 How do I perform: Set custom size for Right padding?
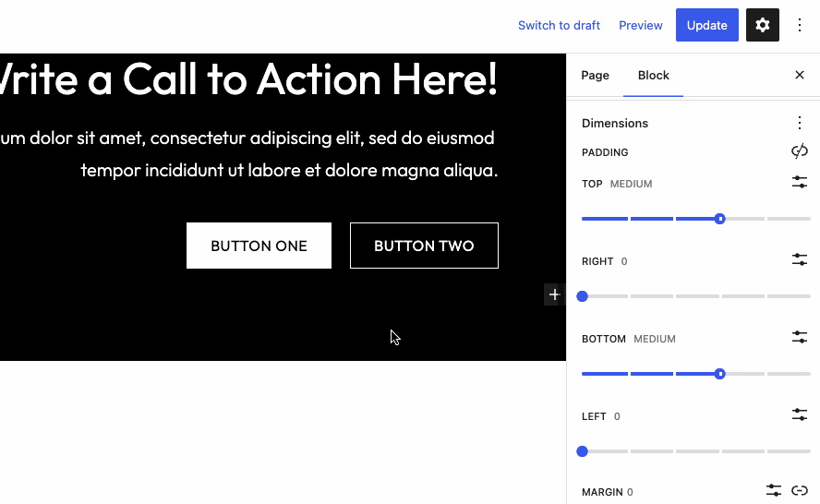(800, 260)
